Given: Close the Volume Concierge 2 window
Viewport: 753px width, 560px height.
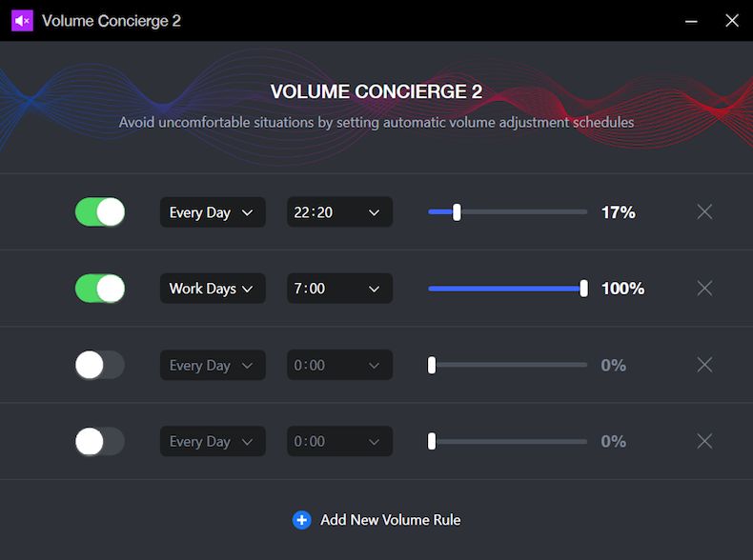Looking at the screenshot, I should pyautogui.click(x=732, y=21).
